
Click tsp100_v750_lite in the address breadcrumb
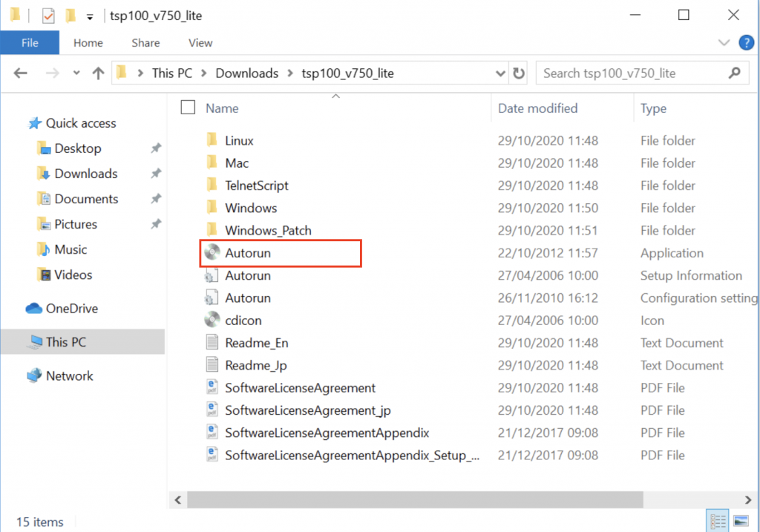347,73
